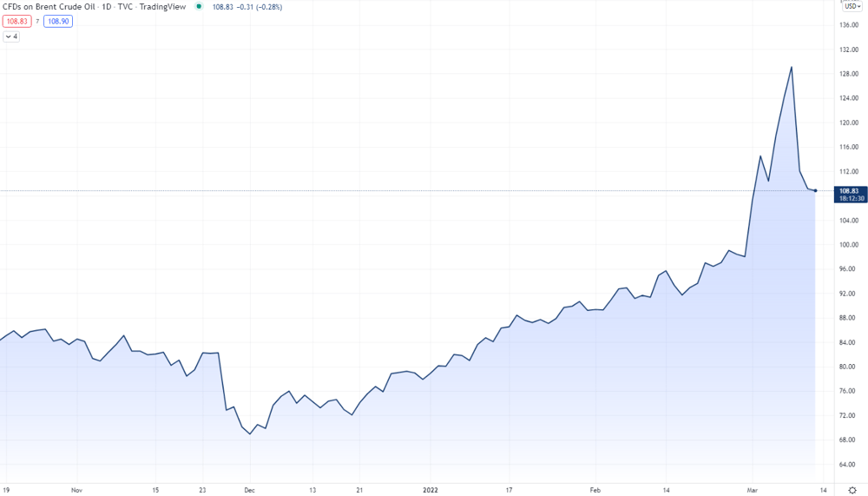This screenshot has height=496, width=868.
Task: Click the 64.00 price axis label
Action: tap(849, 465)
